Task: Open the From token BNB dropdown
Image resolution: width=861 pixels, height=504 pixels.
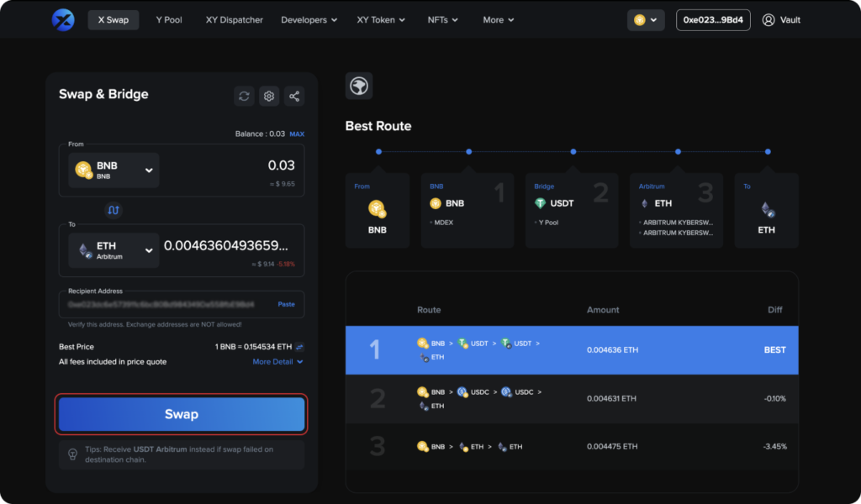Action: click(x=114, y=170)
